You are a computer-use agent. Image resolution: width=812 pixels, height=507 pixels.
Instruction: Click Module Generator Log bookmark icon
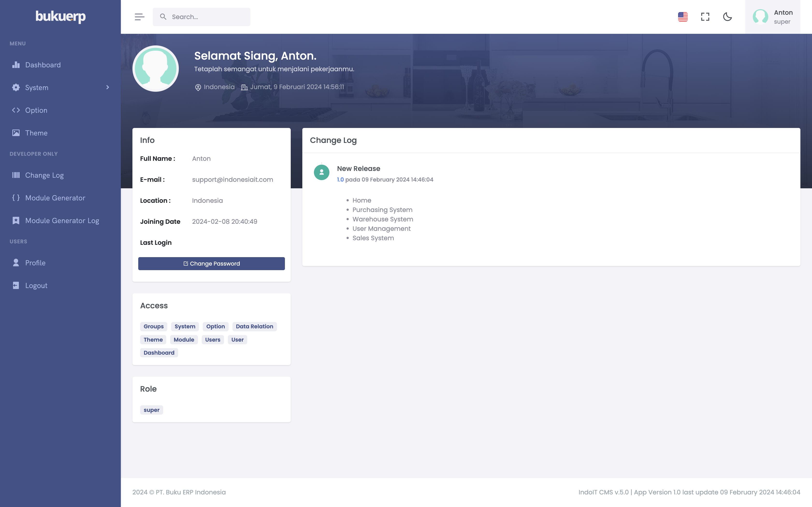point(16,221)
